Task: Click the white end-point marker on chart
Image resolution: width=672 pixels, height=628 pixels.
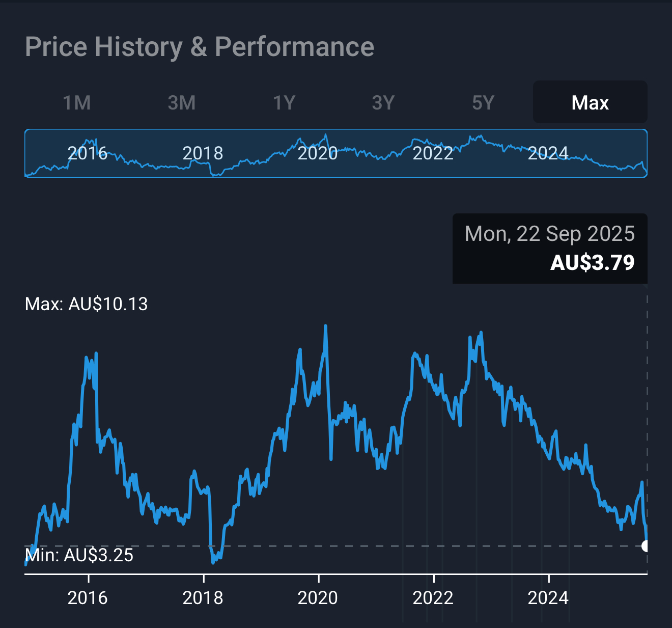Action: 646,546
